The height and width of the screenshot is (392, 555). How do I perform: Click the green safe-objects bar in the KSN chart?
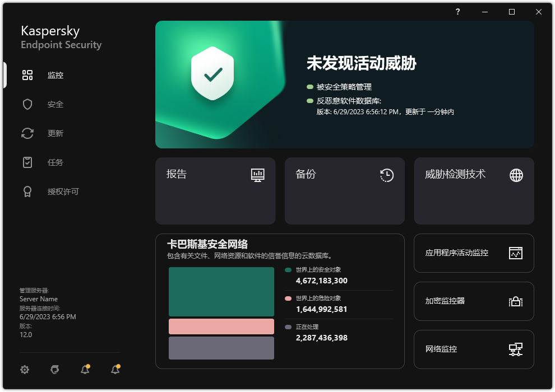pos(221,292)
